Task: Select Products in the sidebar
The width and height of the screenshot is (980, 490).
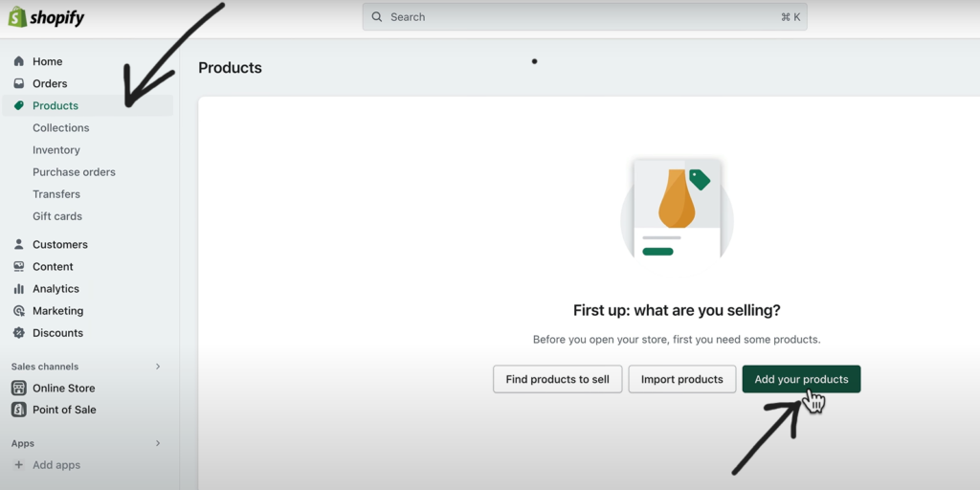Action: coord(87,105)
